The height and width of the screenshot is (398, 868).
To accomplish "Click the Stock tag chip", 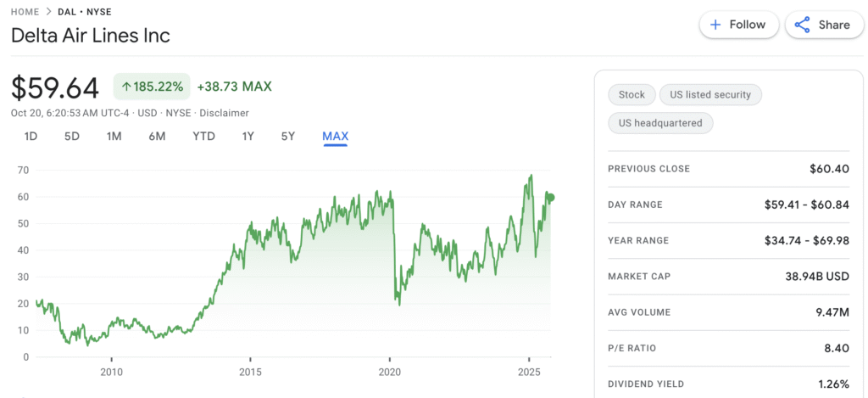I will (x=632, y=95).
